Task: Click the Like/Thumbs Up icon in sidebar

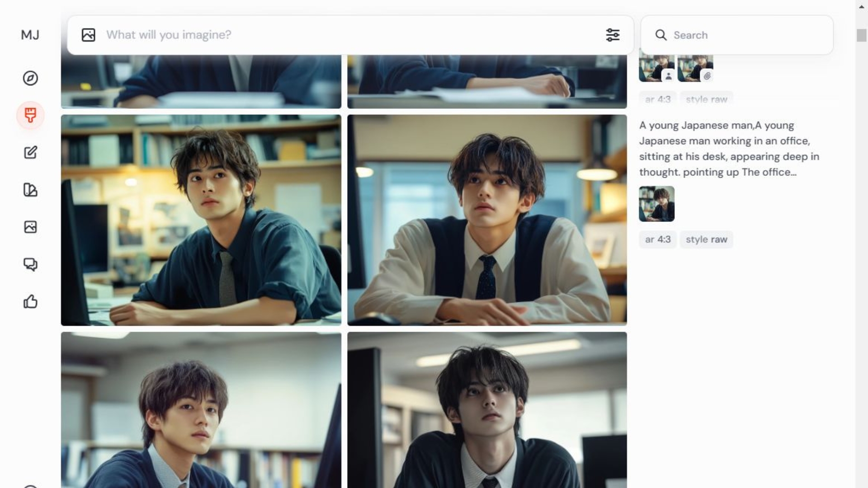Action: click(x=30, y=301)
